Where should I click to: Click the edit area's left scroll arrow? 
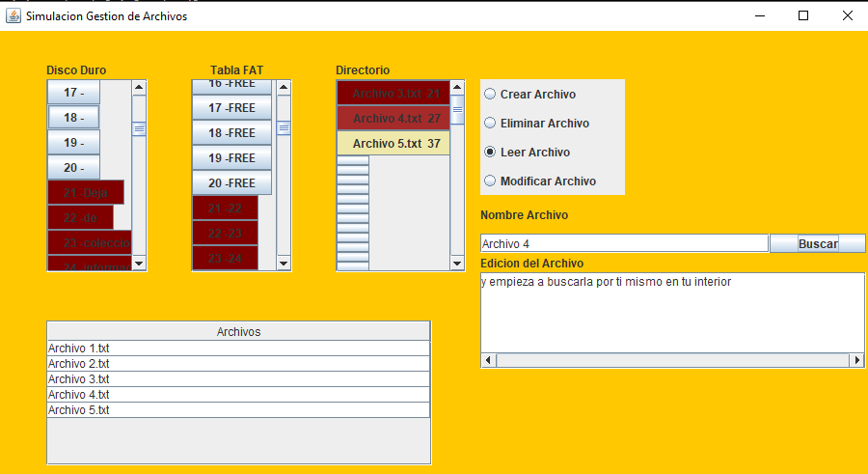(x=488, y=360)
